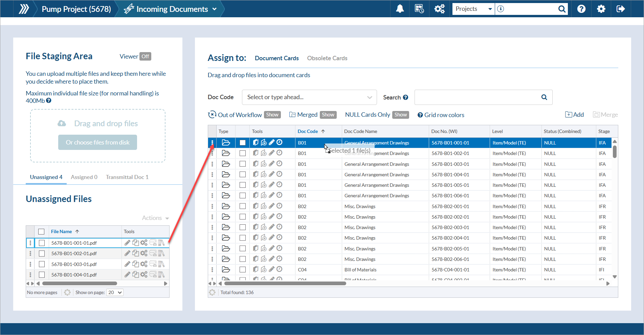
Task: Check the box for 5678-B01-002-01.pdf file
Action: 42,253
